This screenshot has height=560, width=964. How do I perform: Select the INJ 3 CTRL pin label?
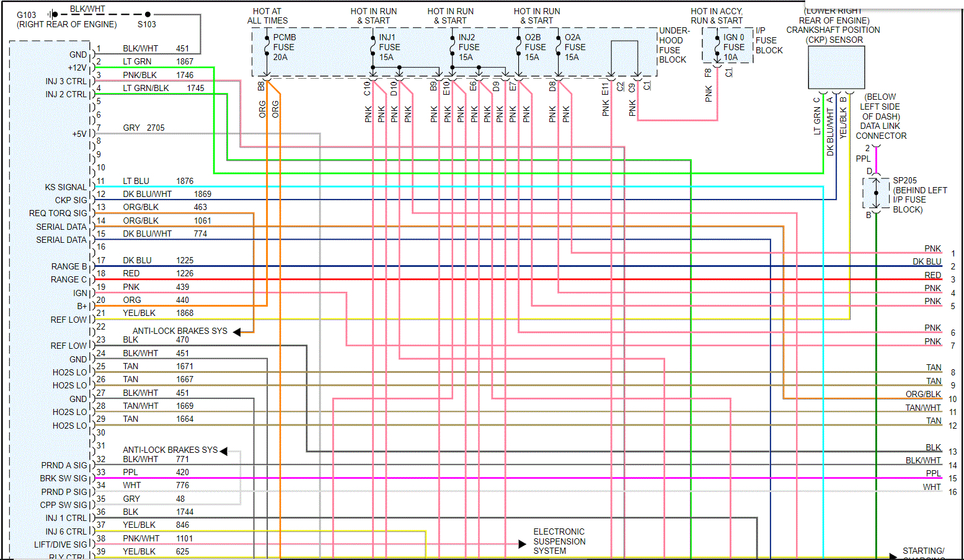tap(66, 81)
